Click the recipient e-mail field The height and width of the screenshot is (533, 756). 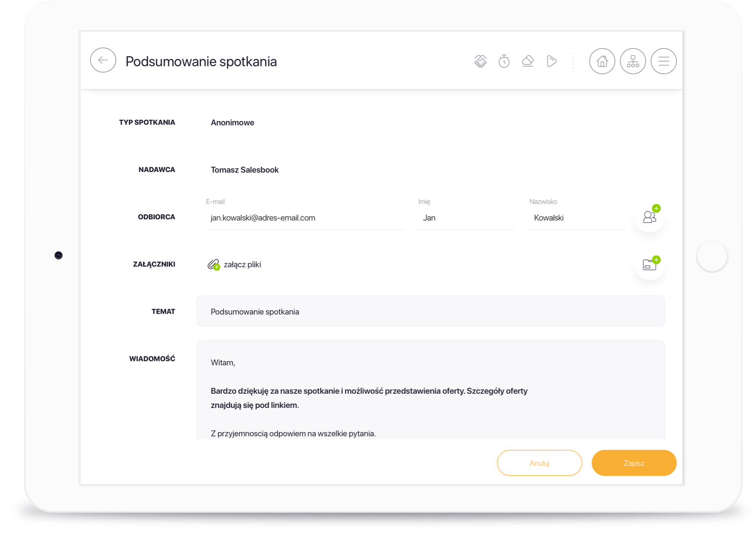305,218
